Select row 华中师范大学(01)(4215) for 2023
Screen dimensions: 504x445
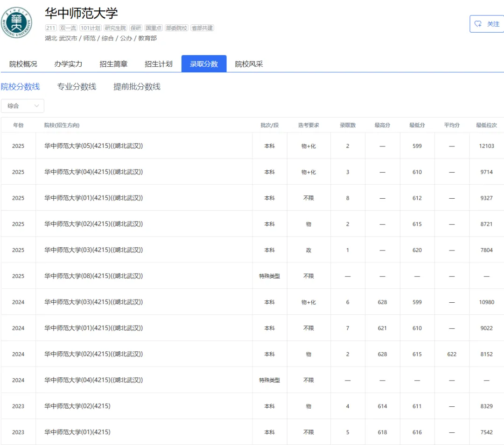(252, 432)
